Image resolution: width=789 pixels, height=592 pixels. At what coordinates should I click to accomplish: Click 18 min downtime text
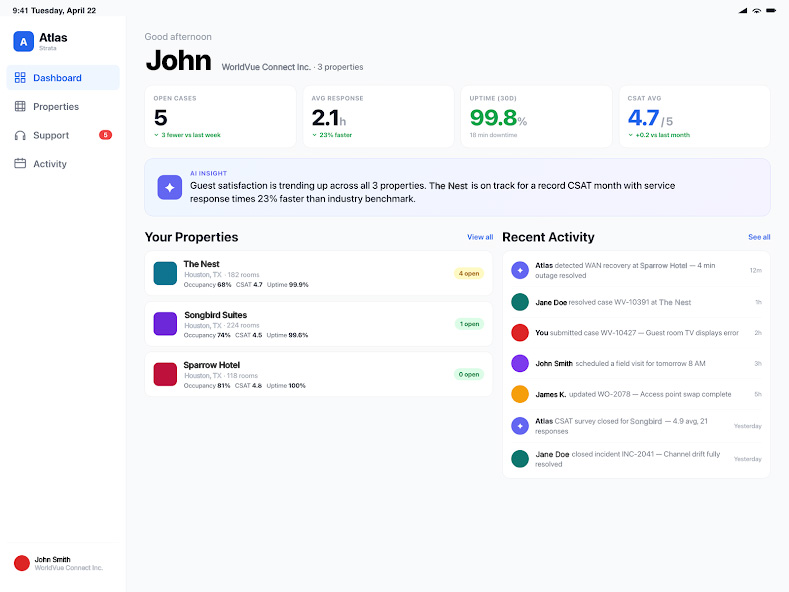tap(493, 135)
